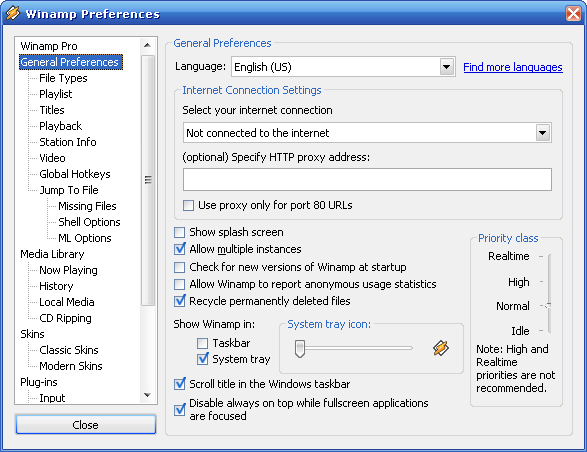
Task: Disable Scroll title in the Windows taskbar
Action: click(x=179, y=384)
